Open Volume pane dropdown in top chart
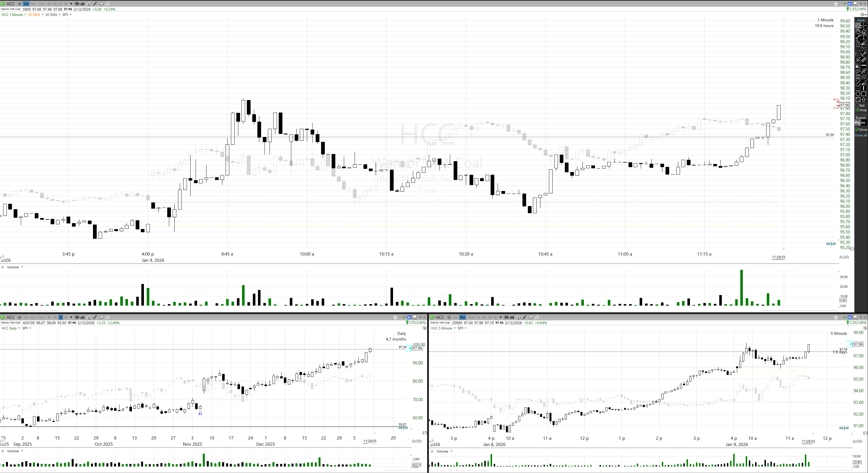The height and width of the screenshot is (473, 868). coord(22,267)
